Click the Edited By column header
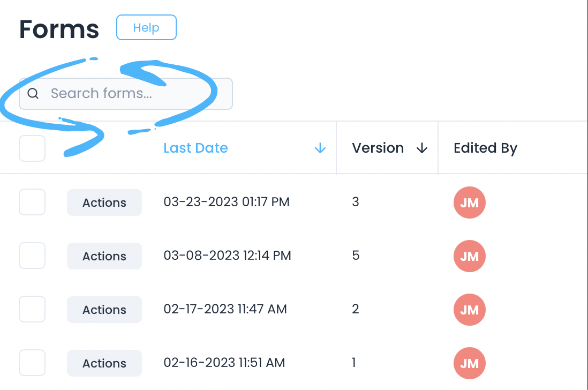Screen dimensions: 588x390 (x=485, y=148)
